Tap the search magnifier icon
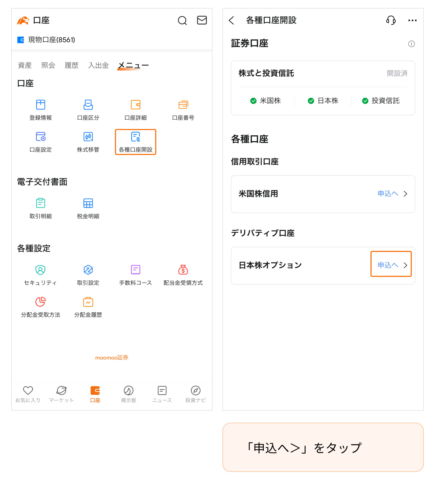435x504 pixels. 182,21
